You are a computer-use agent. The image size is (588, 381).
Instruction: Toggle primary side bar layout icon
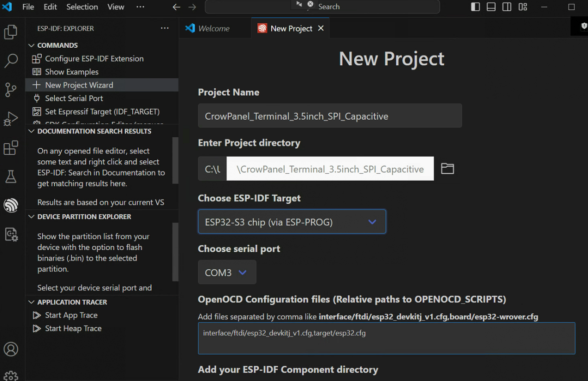tap(475, 6)
